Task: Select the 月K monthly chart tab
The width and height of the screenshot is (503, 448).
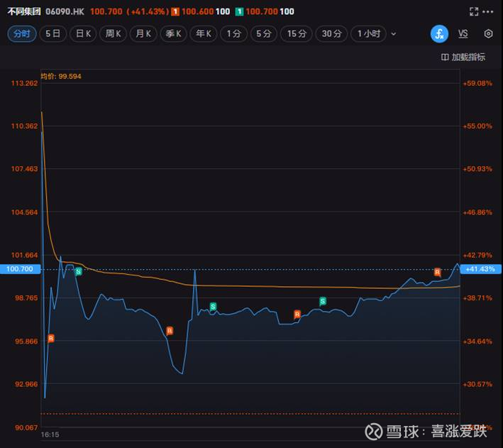Action: [143, 33]
